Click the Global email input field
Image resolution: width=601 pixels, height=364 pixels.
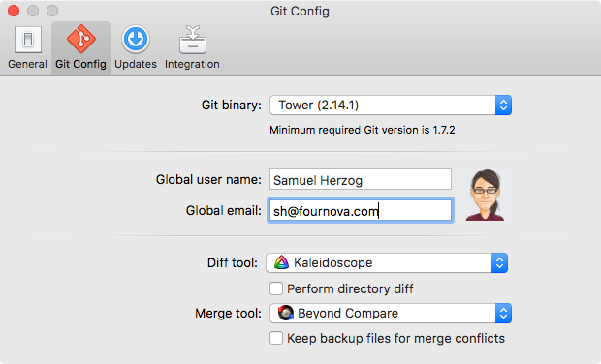pyautogui.click(x=361, y=210)
